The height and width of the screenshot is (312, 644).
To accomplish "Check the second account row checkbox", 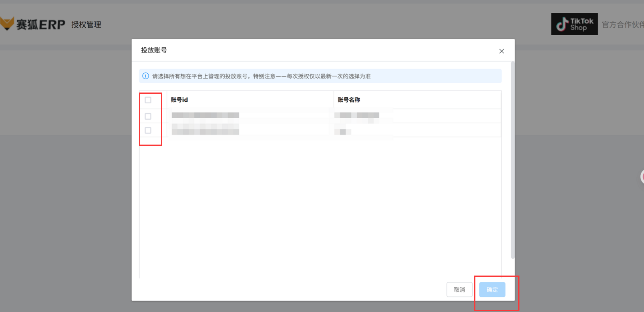I will point(148,131).
